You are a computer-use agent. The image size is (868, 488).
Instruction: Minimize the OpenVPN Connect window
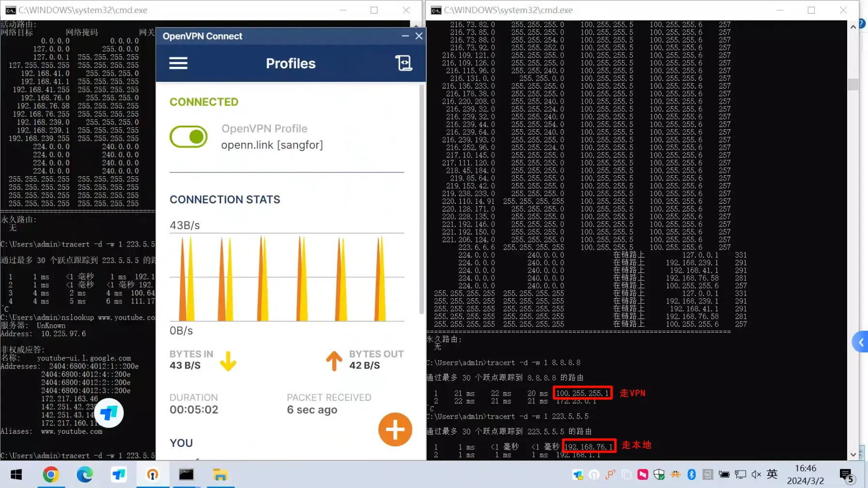pos(405,36)
